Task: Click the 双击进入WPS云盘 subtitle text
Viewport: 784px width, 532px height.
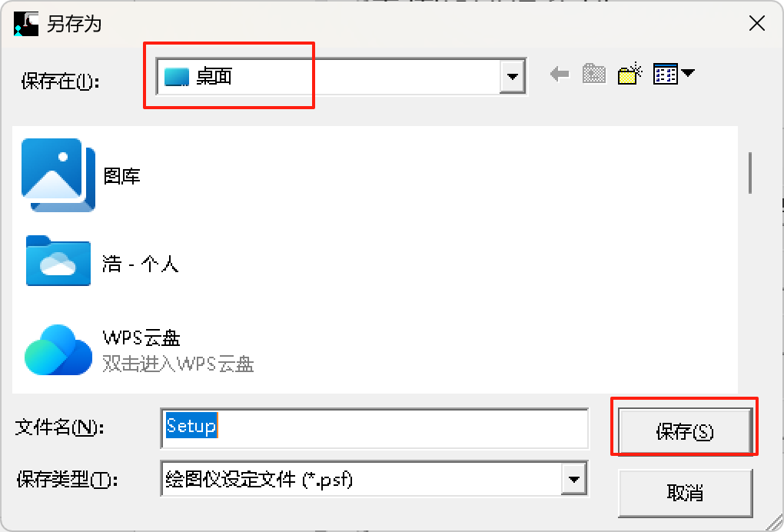Action: [178, 364]
